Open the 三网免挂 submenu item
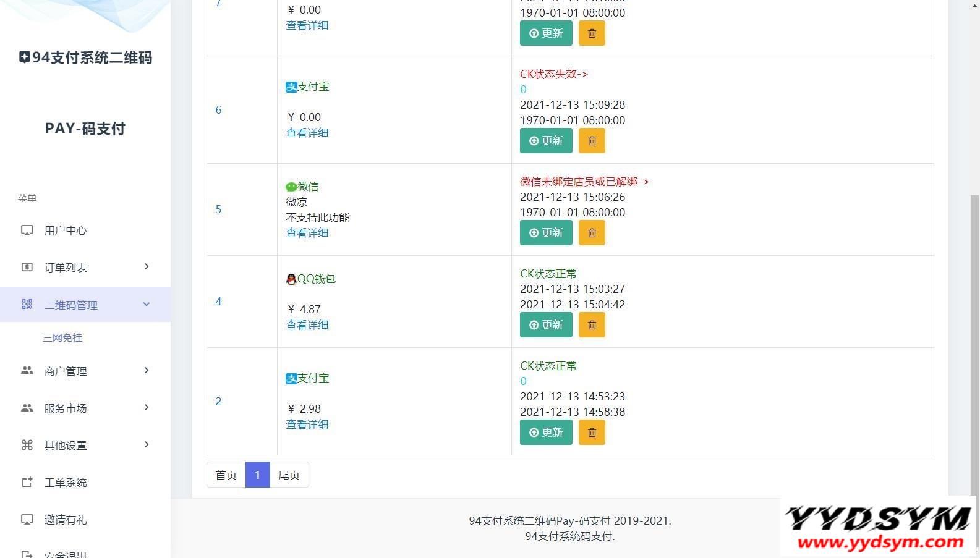Screen dimensions: 980x558 coord(62,337)
